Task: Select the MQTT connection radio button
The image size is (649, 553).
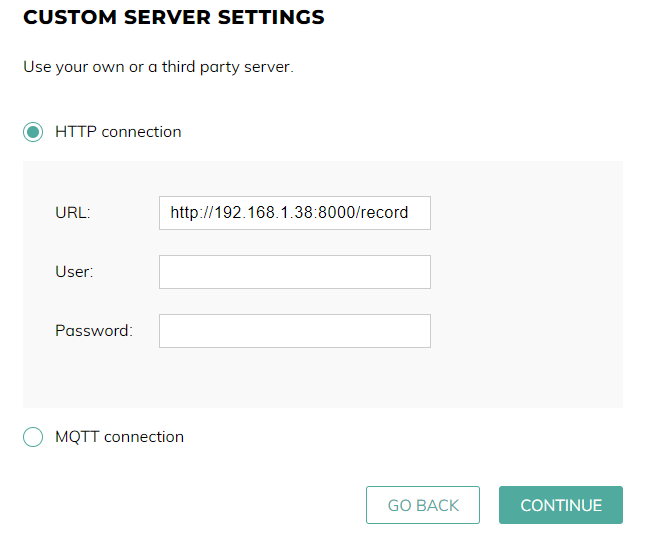Action: [x=33, y=437]
